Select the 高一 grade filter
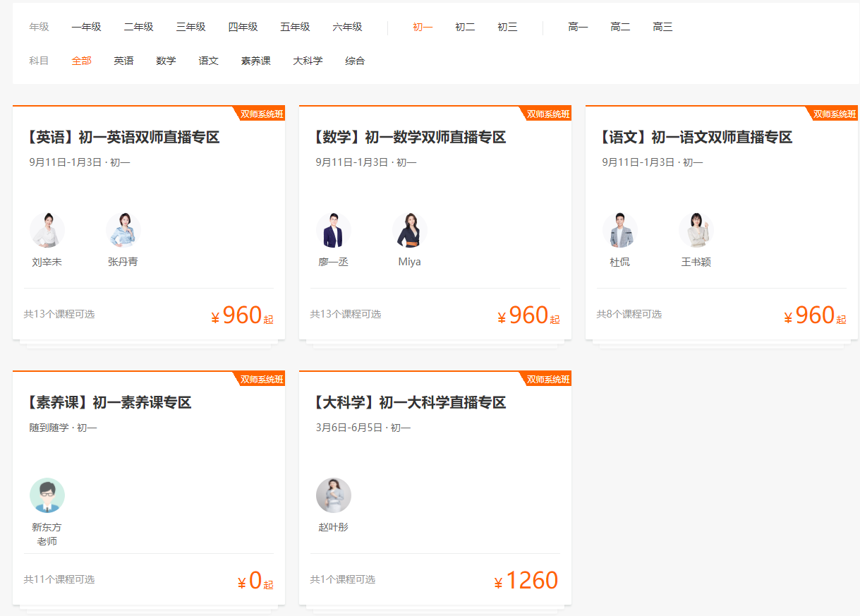 tap(578, 27)
